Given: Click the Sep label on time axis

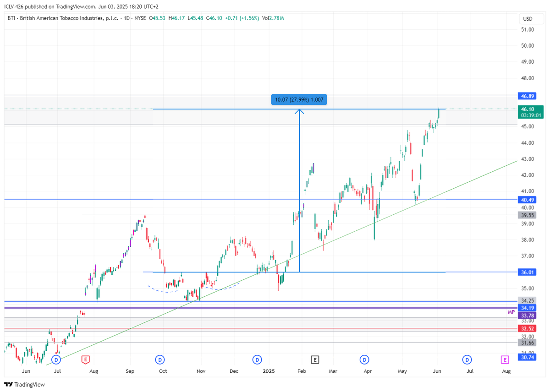Looking at the screenshot, I should 130,371.
